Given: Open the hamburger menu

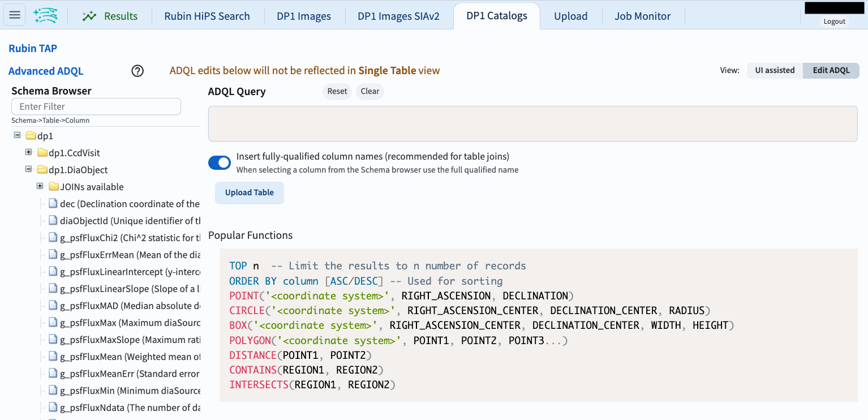Looking at the screenshot, I should point(14,14).
